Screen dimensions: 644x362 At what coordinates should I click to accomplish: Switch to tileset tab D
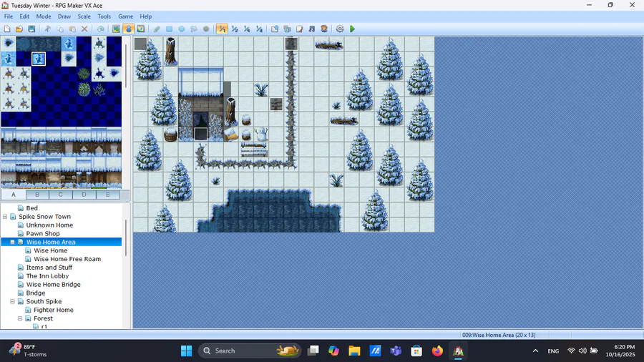click(84, 195)
